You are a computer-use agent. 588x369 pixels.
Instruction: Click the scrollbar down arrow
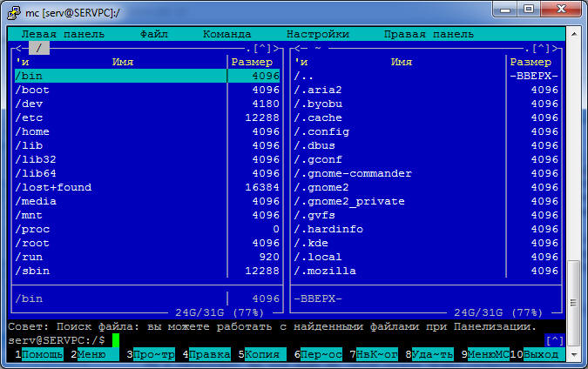574,353
